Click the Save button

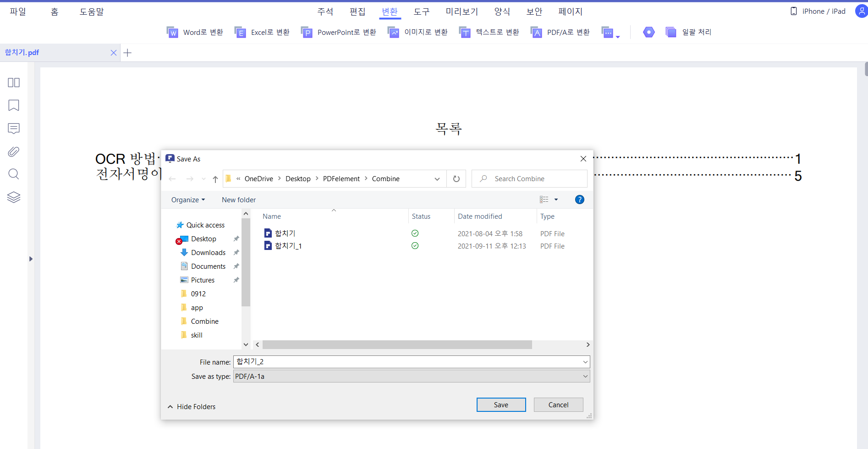[501, 405]
